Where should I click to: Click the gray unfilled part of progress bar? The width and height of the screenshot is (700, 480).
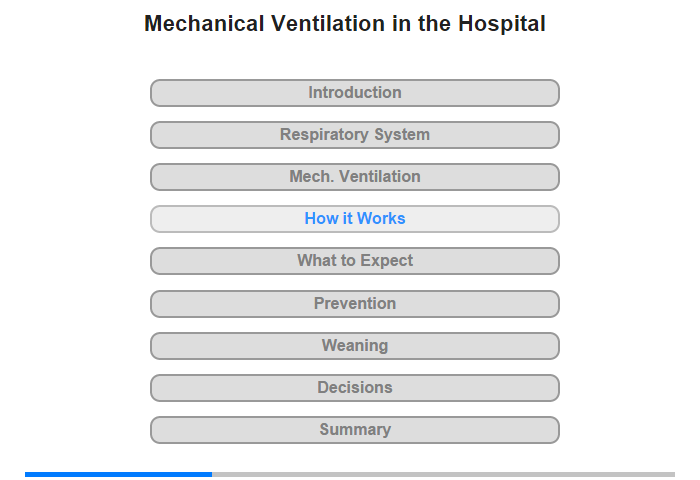pos(443,474)
